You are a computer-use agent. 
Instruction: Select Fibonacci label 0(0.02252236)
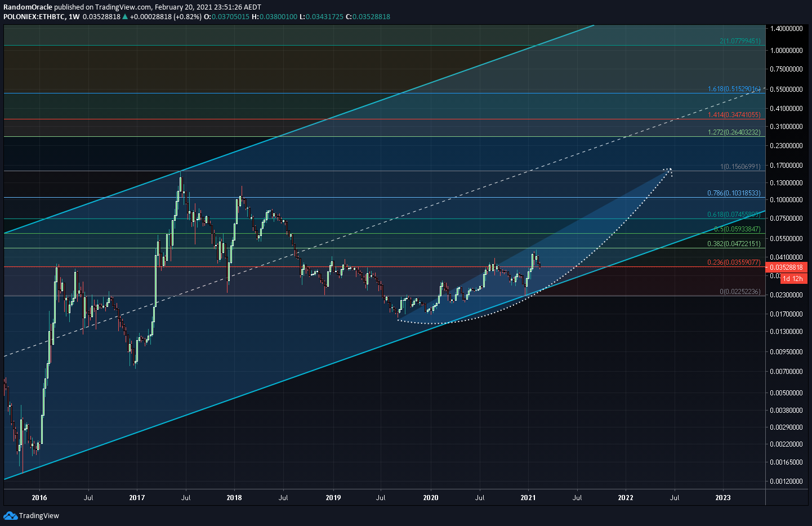pos(740,292)
